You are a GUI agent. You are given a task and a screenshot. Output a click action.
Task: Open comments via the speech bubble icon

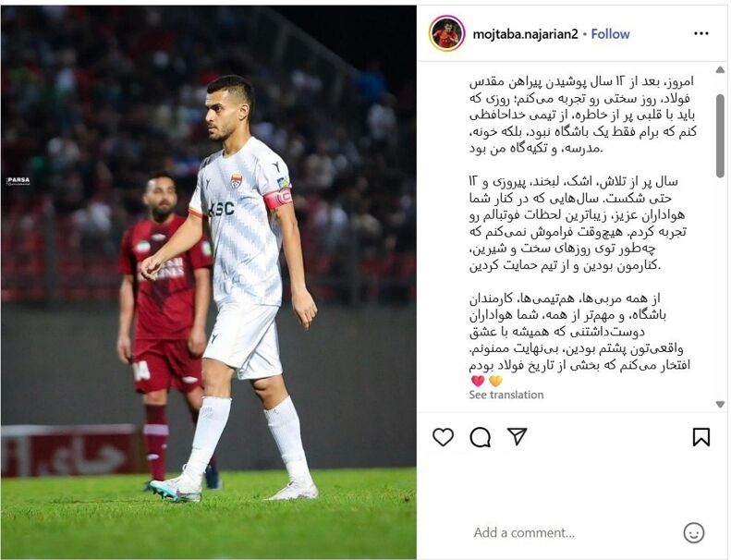coord(481,437)
